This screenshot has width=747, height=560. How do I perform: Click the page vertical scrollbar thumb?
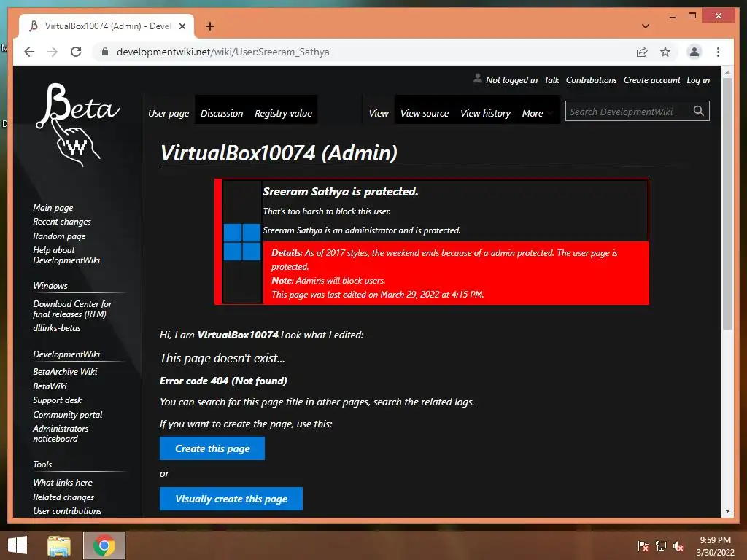[727, 203]
